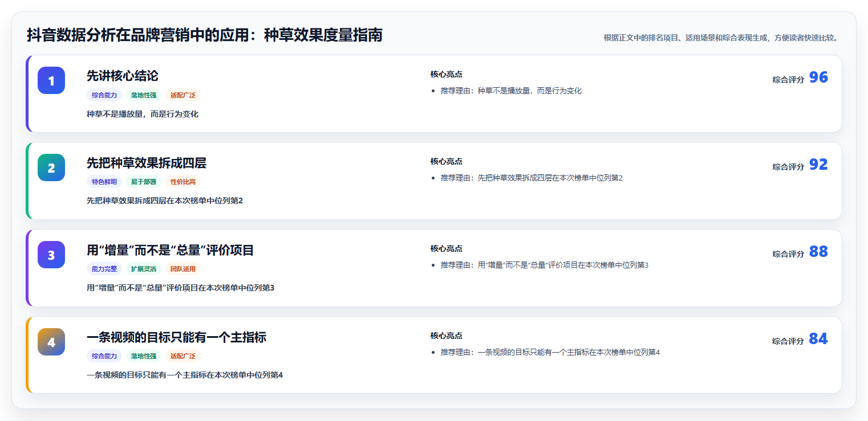Click the 综合评分 label beside 88
Image resolution: width=868 pixels, height=421 pixels.
coord(788,254)
